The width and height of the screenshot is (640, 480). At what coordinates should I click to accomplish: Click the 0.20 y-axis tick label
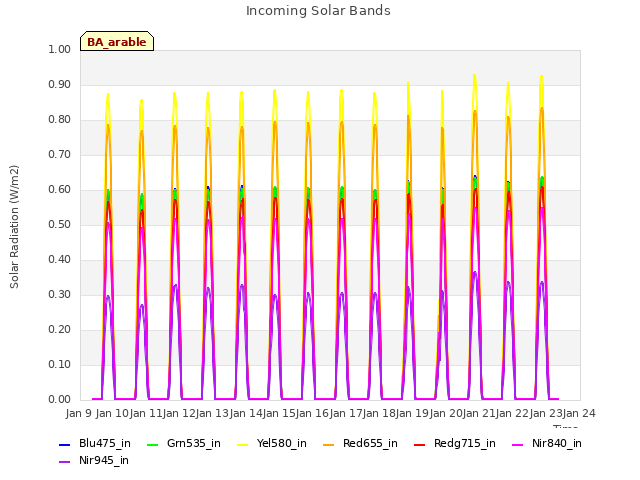click(60, 330)
